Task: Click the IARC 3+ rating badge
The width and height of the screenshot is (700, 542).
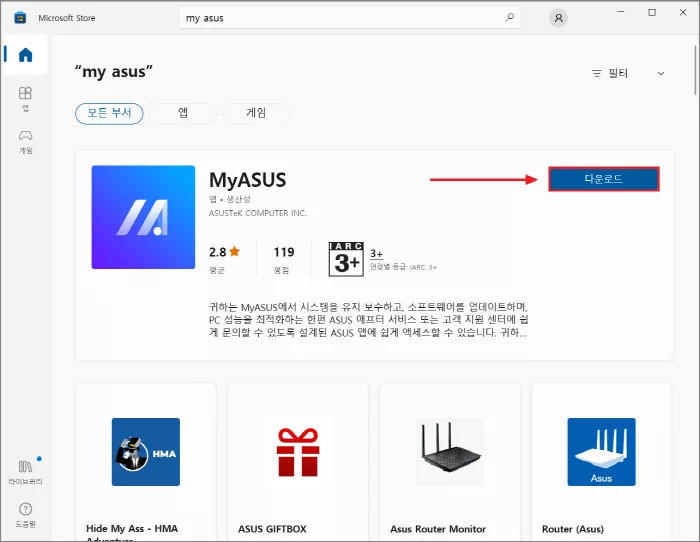Action: click(x=346, y=259)
